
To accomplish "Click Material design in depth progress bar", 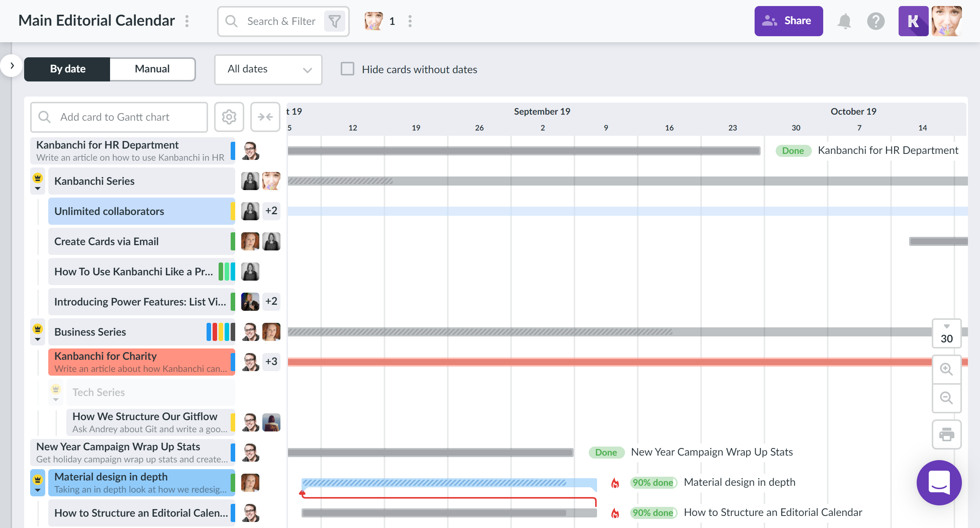I will [x=449, y=483].
